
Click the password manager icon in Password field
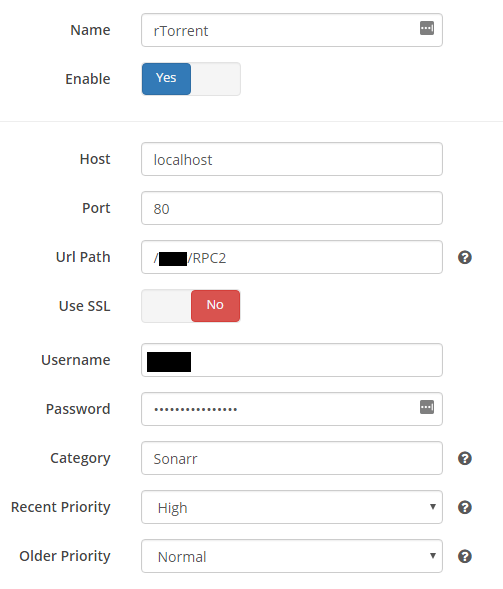click(427, 407)
